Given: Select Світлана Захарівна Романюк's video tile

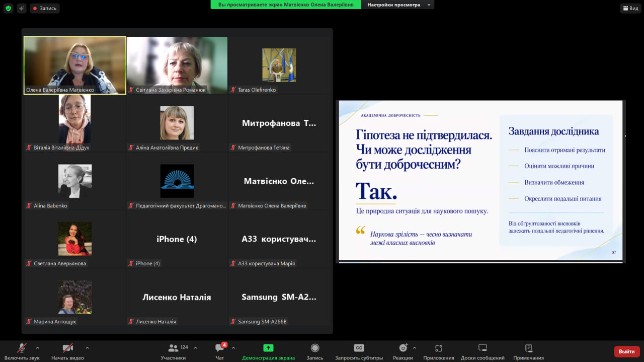Looking at the screenshot, I should tap(177, 65).
